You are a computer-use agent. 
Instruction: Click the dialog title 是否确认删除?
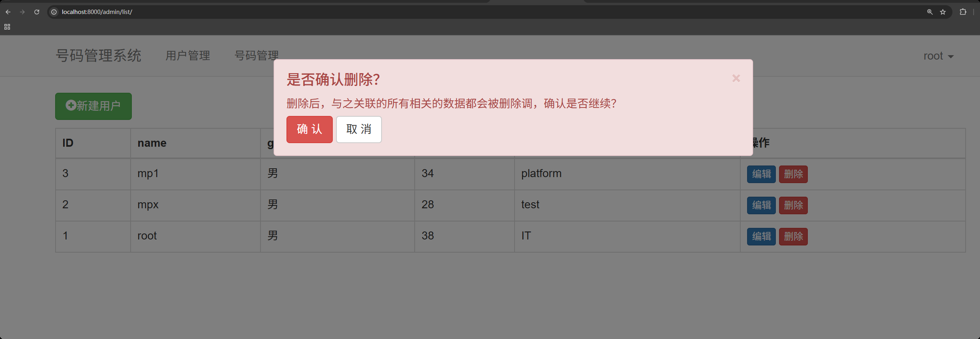[x=333, y=80]
